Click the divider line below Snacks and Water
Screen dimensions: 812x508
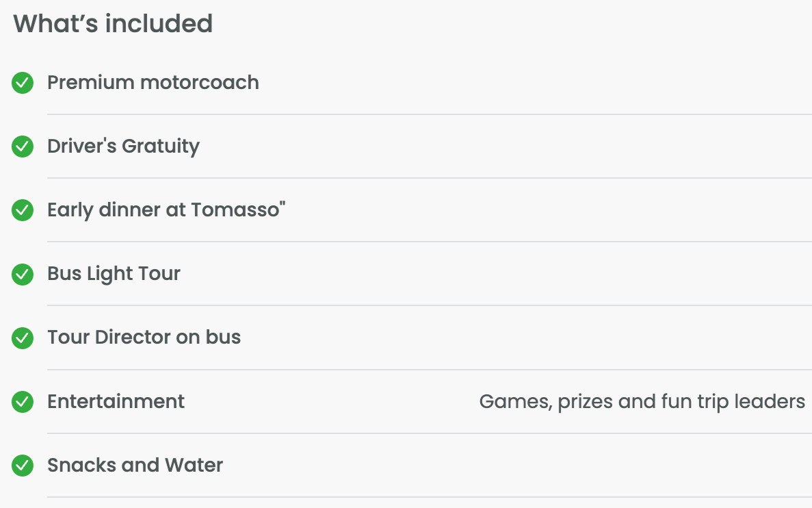tap(429, 497)
